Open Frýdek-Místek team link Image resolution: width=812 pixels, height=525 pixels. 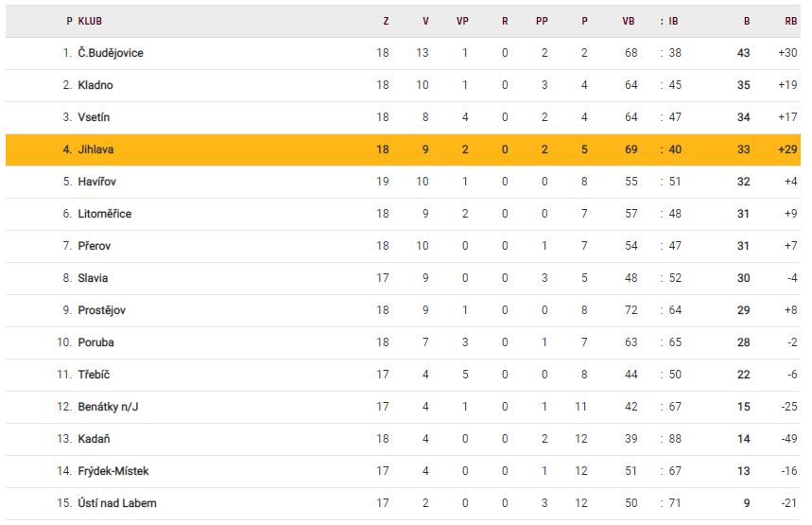pos(113,471)
